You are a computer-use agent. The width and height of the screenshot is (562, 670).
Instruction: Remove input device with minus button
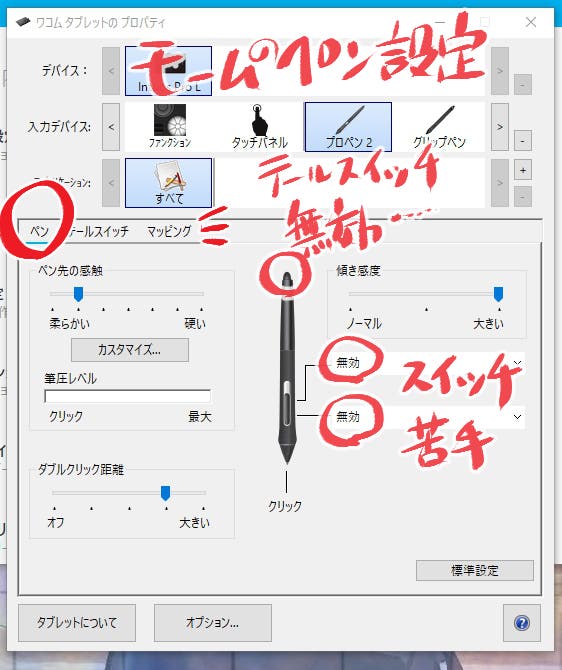click(x=523, y=141)
